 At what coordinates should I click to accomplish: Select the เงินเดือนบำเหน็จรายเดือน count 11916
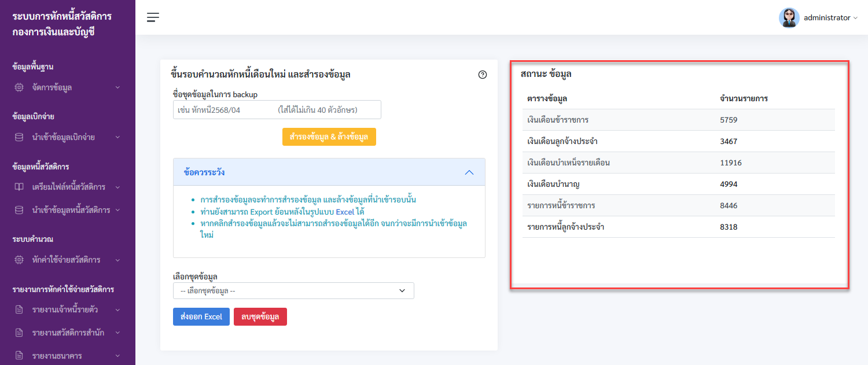pos(731,163)
